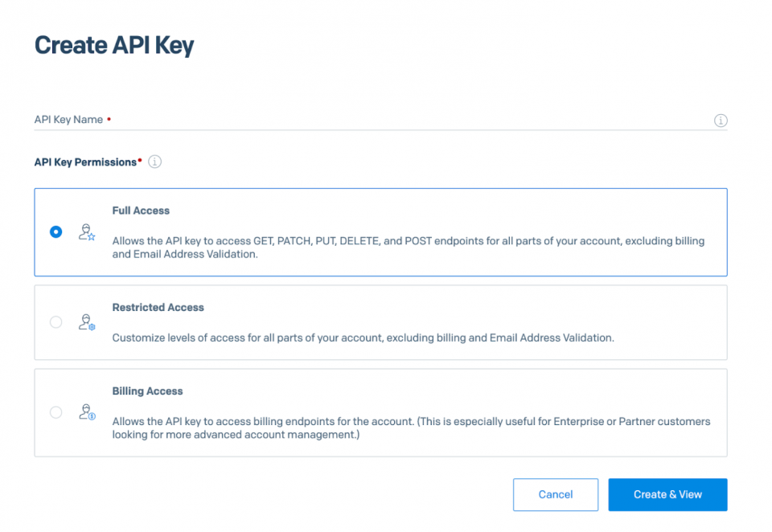Select the Restricted Access radio button

click(55, 322)
